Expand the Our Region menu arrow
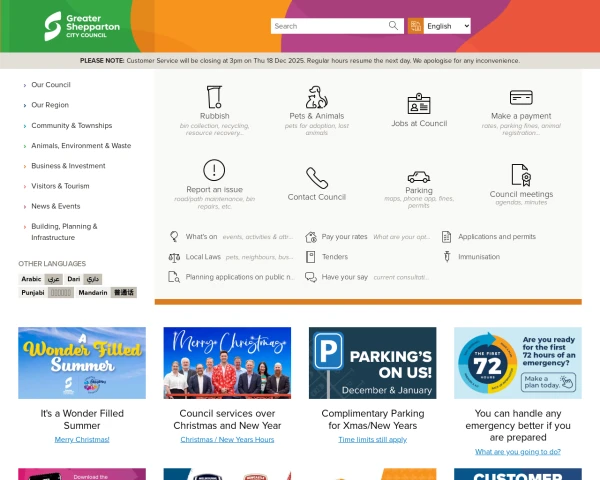Screen dimensions: 600x480 (x=25, y=106)
